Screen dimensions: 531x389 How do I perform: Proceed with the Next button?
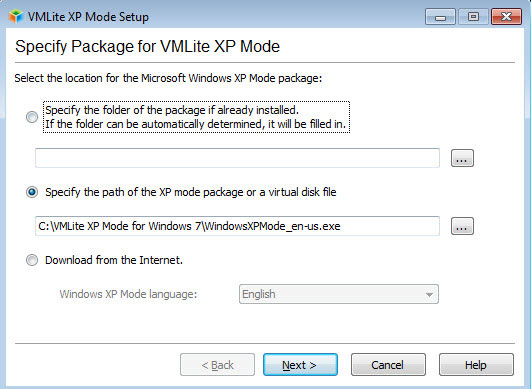click(x=300, y=365)
